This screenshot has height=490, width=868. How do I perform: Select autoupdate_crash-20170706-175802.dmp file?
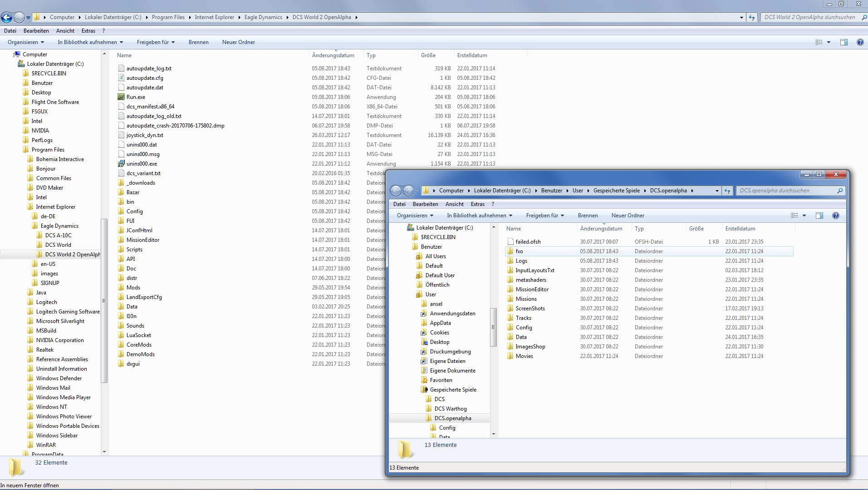175,125
